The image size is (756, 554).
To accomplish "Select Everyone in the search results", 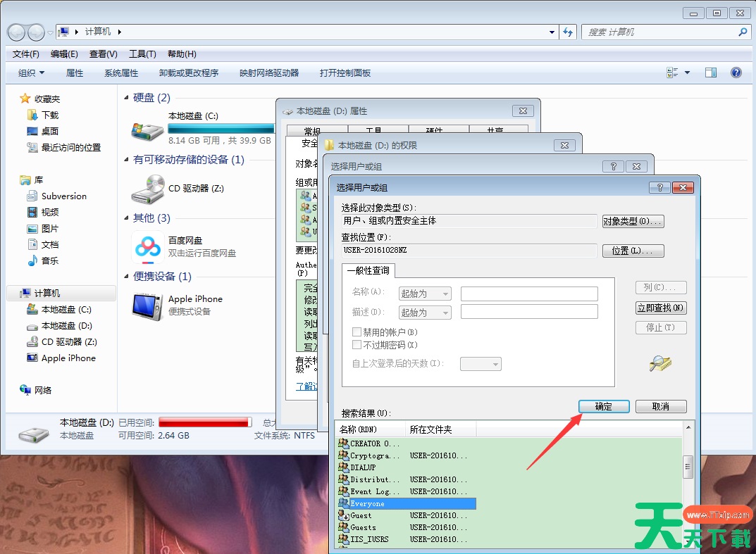I will [407, 503].
